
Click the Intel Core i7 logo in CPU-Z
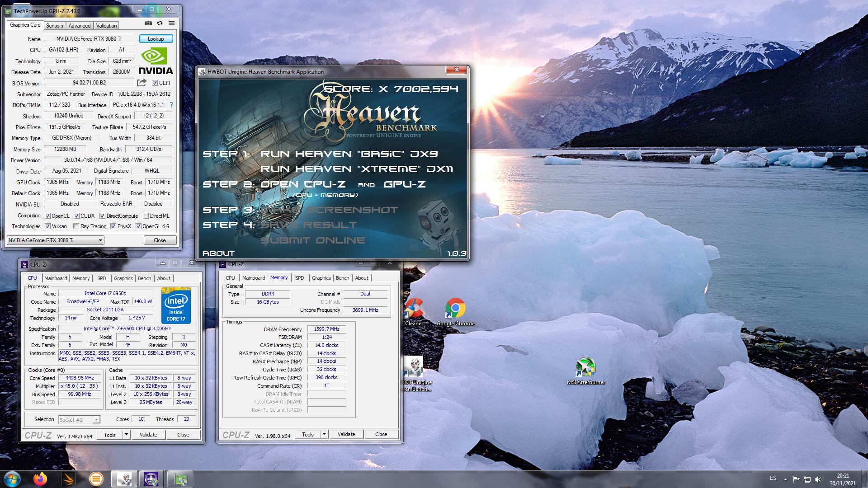176,306
